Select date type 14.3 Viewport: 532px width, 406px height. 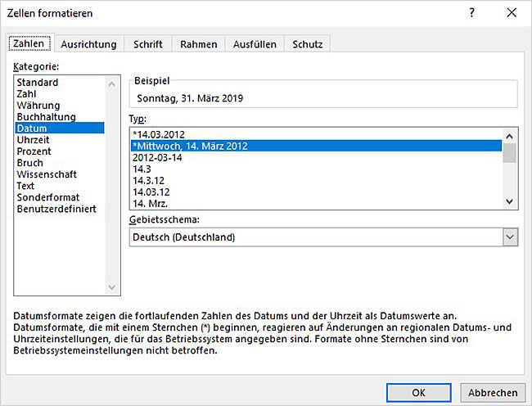point(316,169)
